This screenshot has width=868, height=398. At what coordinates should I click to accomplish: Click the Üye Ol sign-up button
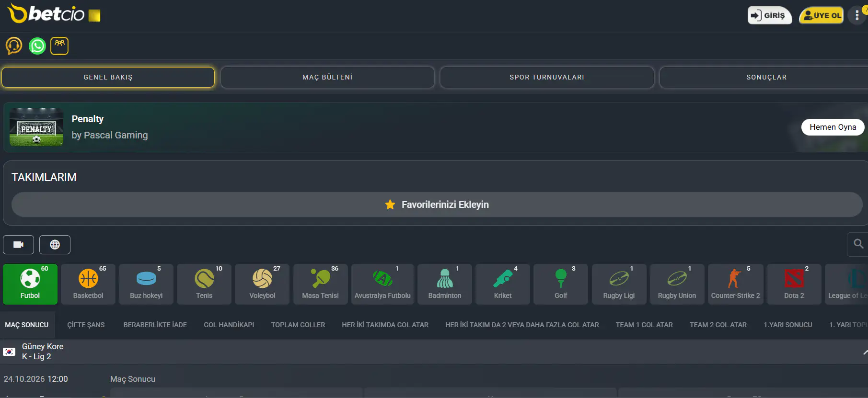coord(822,15)
